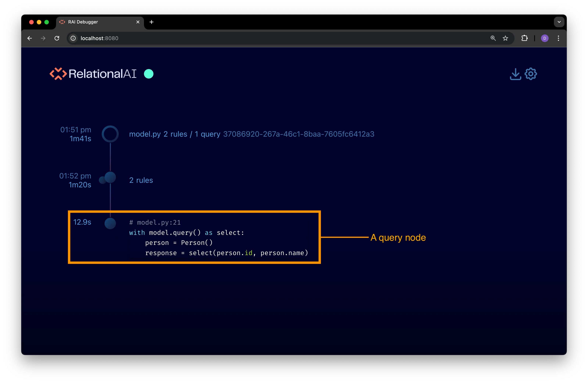Image resolution: width=588 pixels, height=383 pixels.
Task: Open the Chrome profile avatar D
Action: [x=545, y=38]
